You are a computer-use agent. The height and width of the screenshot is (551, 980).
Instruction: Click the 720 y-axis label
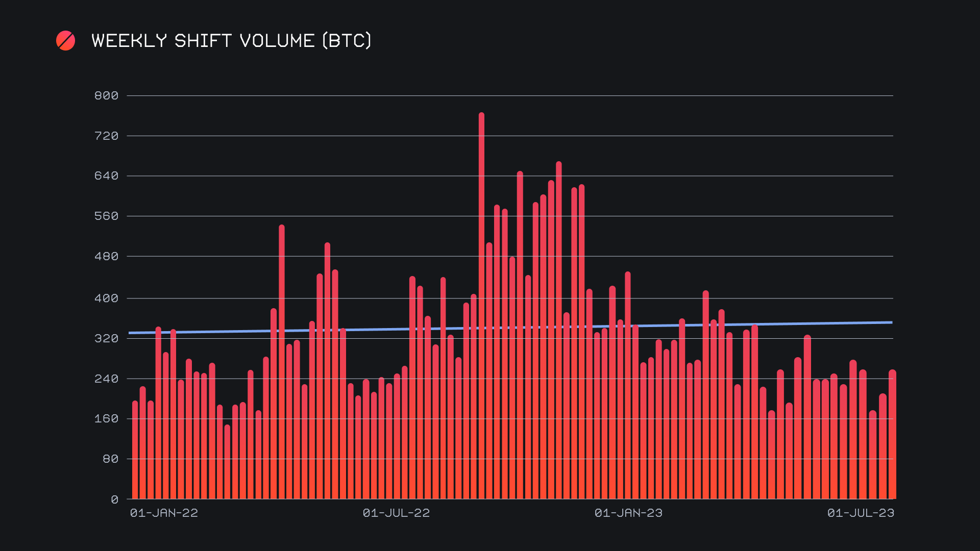106,136
